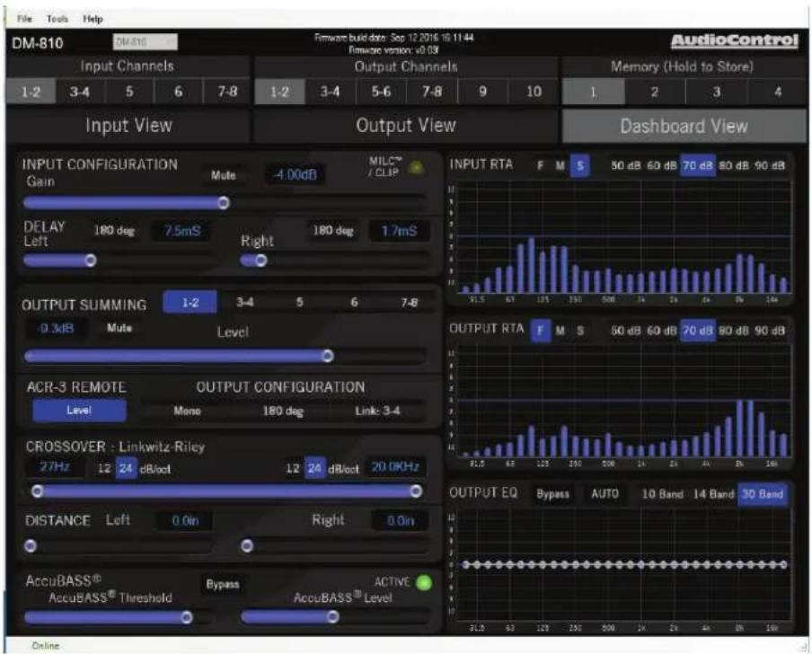
Task: Click the crossover high-frequency slider handle
Action: tap(416, 490)
